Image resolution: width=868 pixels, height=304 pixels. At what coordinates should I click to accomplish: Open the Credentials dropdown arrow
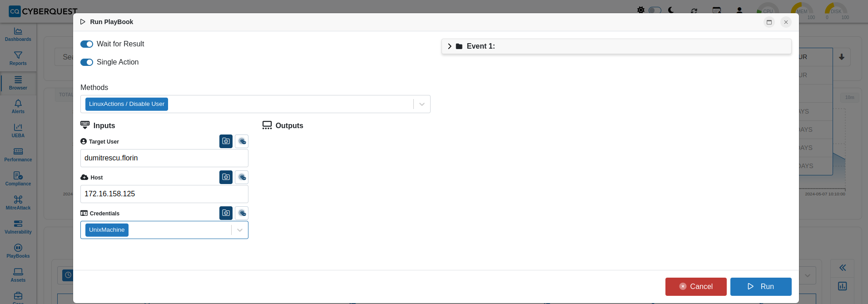240,230
